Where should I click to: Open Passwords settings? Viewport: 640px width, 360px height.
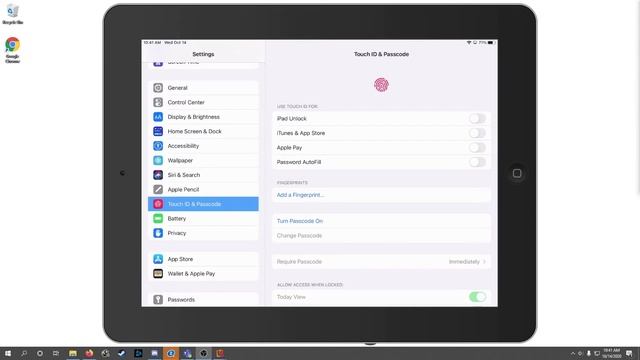pos(203,300)
